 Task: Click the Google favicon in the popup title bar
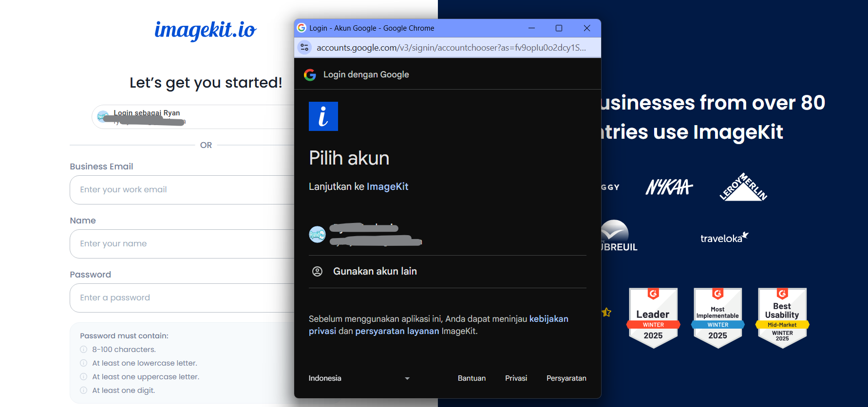pyautogui.click(x=302, y=28)
